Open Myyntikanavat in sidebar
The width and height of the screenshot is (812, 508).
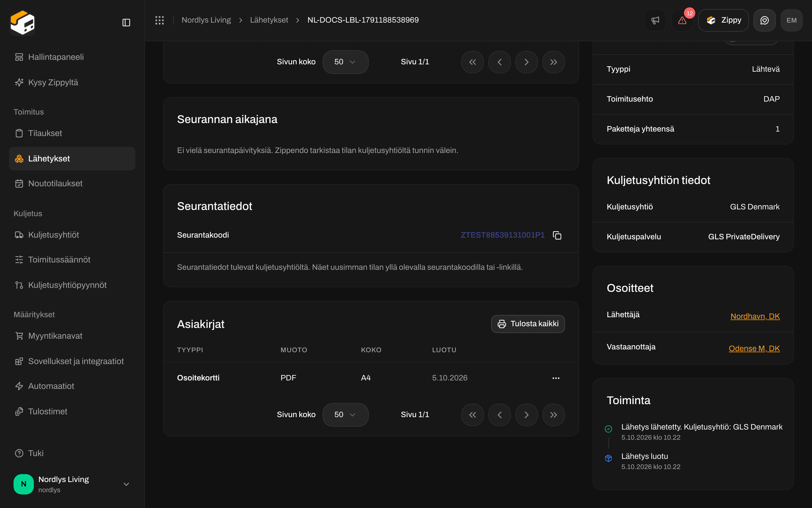(72, 336)
